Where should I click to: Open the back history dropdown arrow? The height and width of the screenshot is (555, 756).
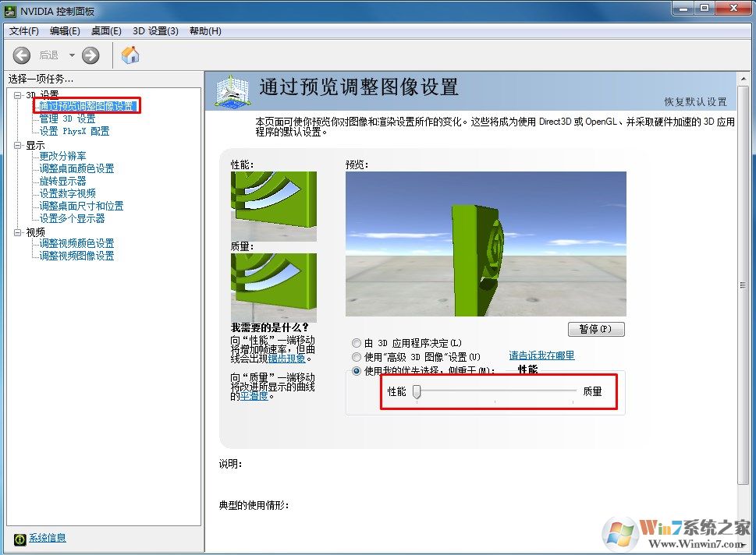72,55
